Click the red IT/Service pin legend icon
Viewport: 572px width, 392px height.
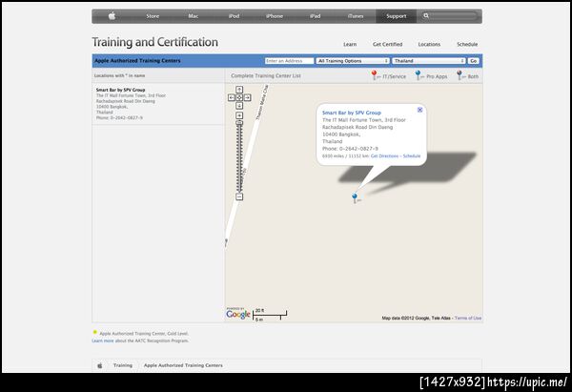(374, 74)
